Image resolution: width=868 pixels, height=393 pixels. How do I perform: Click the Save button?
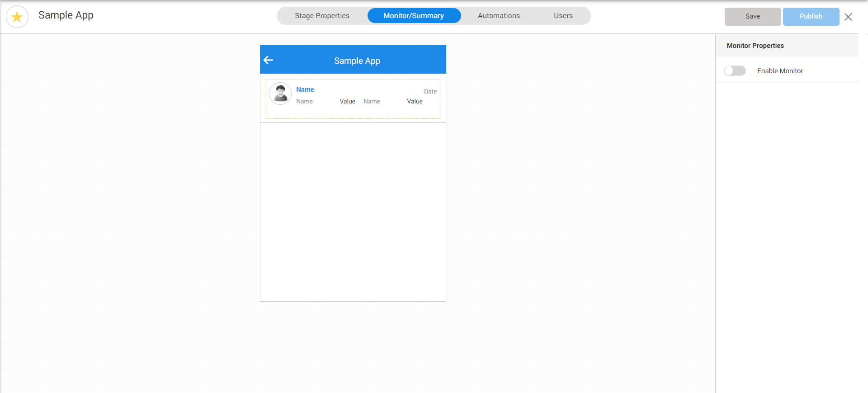(752, 16)
